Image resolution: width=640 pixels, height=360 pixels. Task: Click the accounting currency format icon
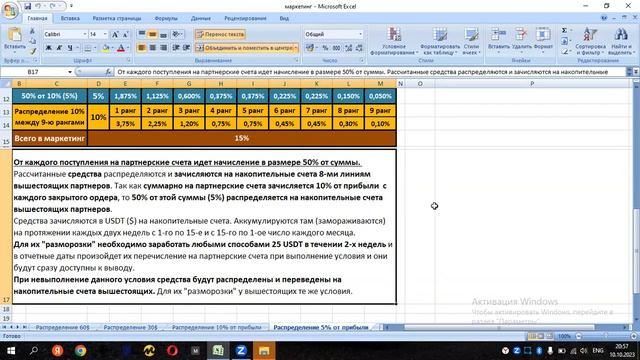pos(311,48)
